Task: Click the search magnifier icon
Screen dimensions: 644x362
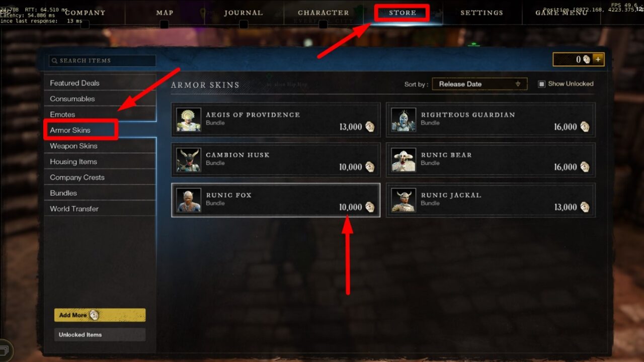Action: click(x=54, y=61)
